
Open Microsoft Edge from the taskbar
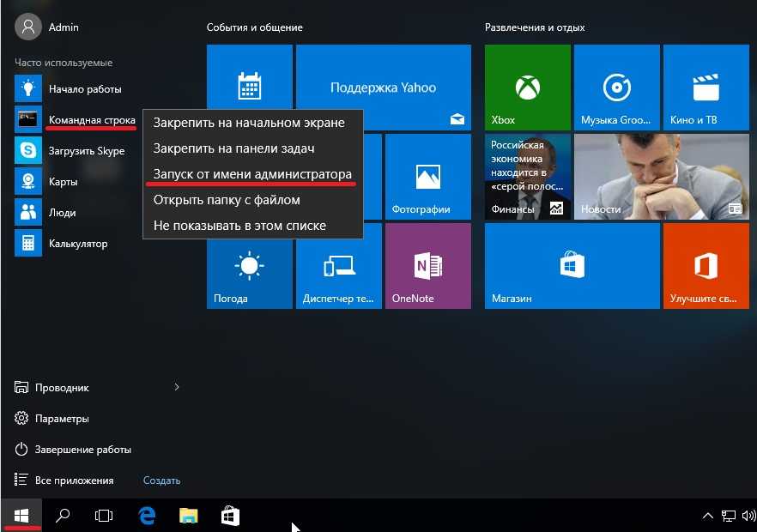[147, 515]
